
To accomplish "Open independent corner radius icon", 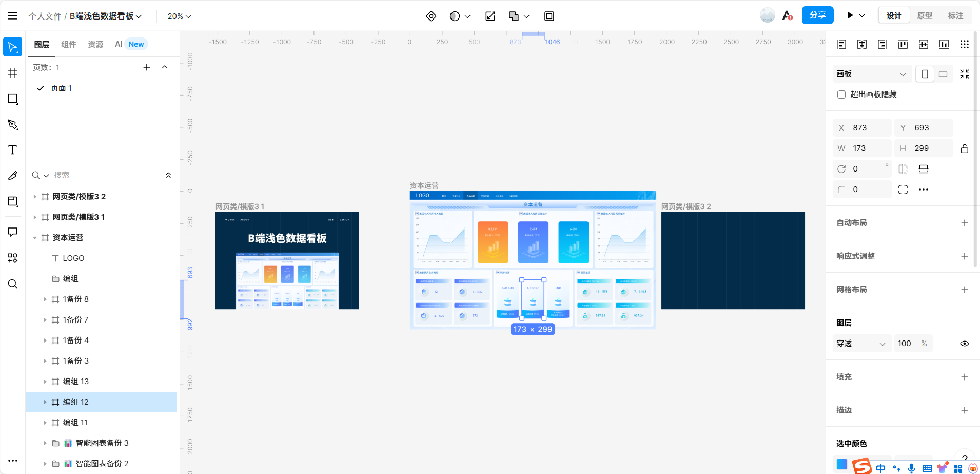I will pos(903,189).
